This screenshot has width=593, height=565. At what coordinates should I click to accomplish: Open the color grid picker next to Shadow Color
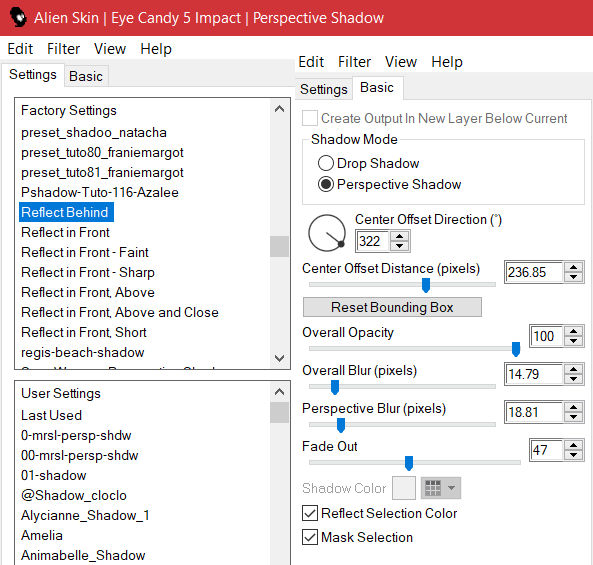pyautogui.click(x=441, y=488)
